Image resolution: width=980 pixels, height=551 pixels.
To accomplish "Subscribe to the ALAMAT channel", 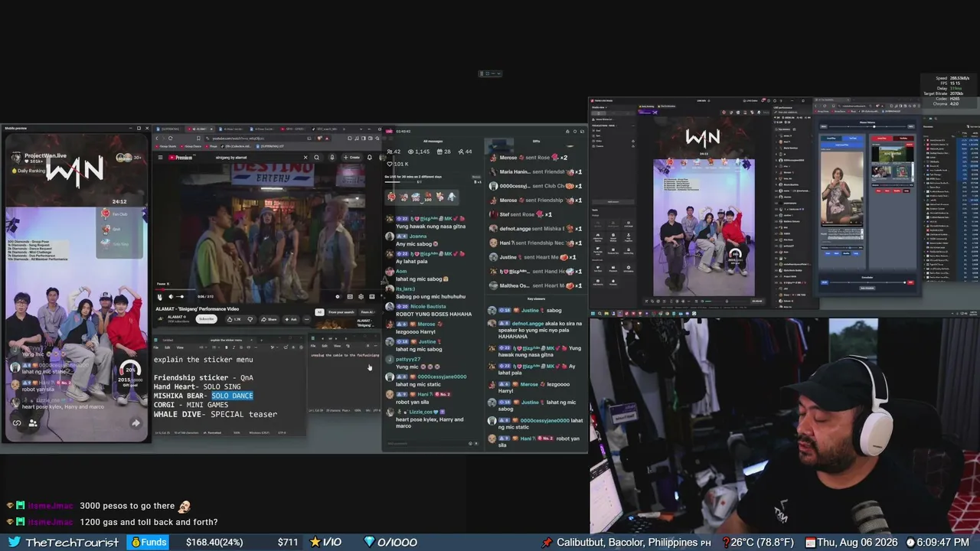I will point(207,319).
